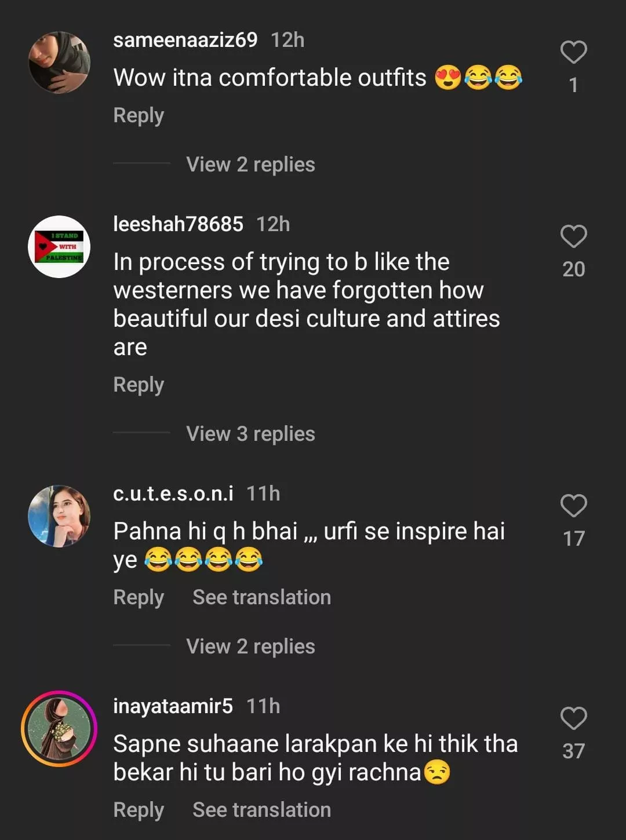Screen dimensions: 626x840
Task: Reply to c.u.t.e.s.o.n.i's urfi comment
Action: click(139, 597)
